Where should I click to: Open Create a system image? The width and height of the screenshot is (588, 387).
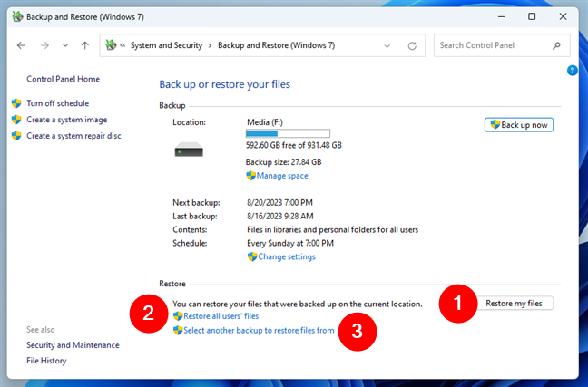tap(67, 120)
